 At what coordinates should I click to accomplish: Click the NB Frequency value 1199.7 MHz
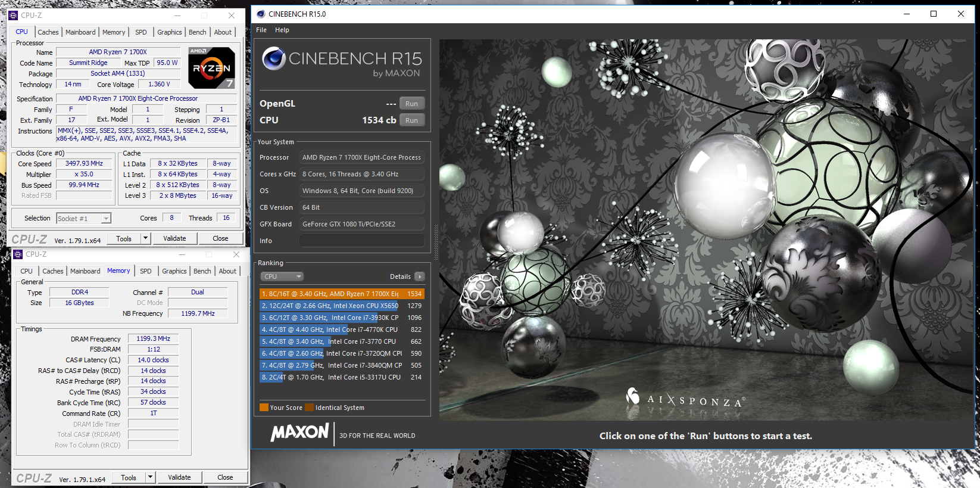click(198, 313)
